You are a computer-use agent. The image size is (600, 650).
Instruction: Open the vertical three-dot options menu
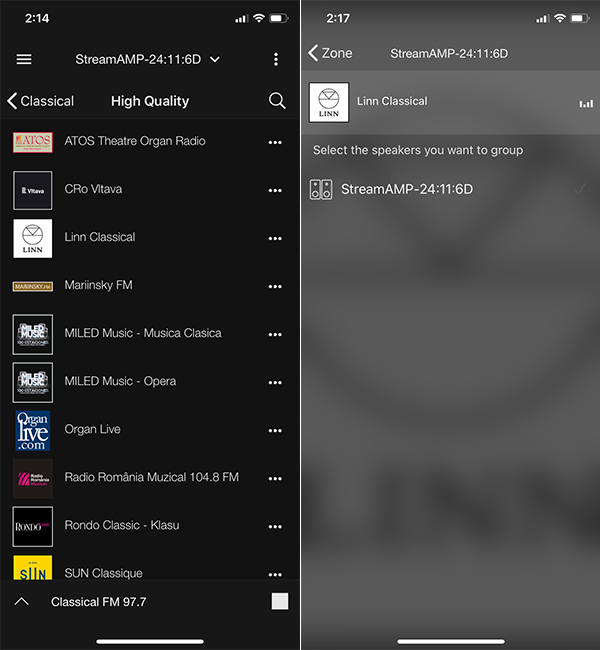coord(276,59)
